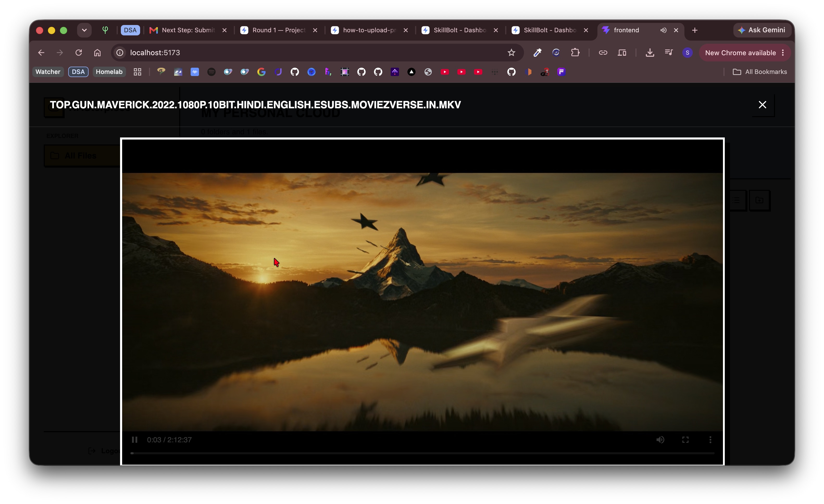Reload the localhost page
The width and height of the screenshot is (824, 504).
pos(79,53)
